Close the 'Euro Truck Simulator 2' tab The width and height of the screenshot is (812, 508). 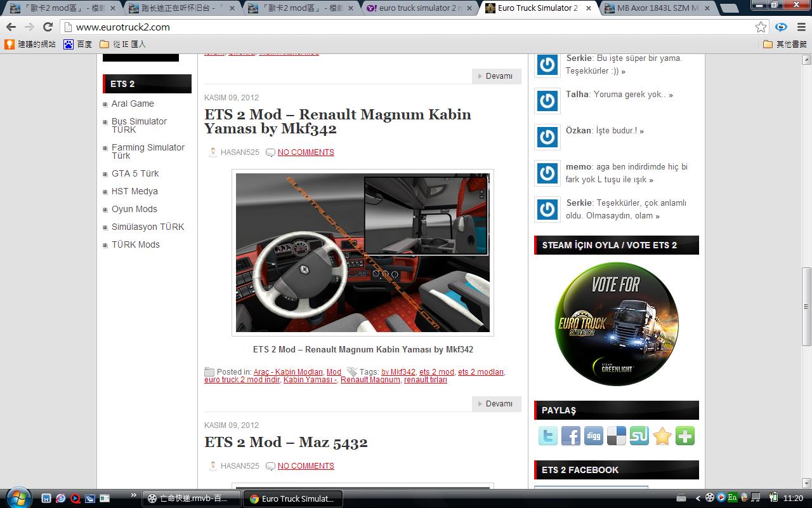[588, 8]
